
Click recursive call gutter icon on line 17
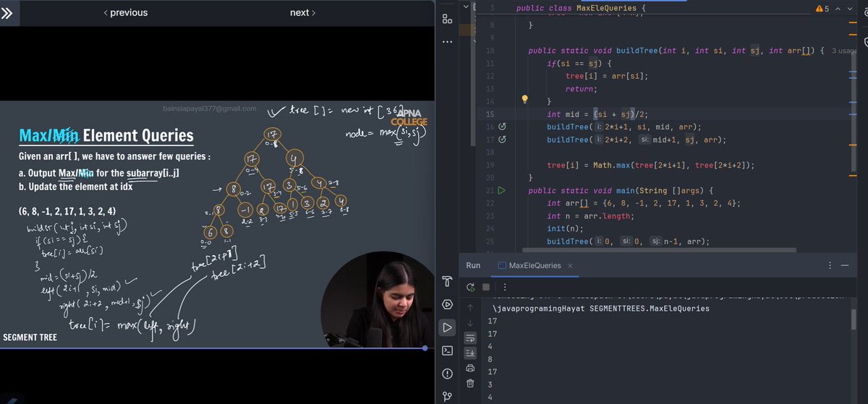click(x=502, y=139)
